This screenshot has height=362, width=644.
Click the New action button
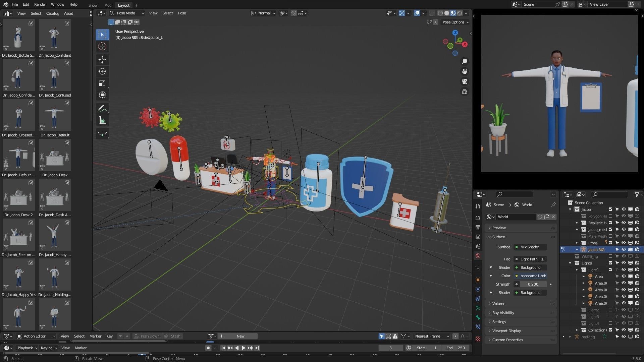pyautogui.click(x=240, y=336)
